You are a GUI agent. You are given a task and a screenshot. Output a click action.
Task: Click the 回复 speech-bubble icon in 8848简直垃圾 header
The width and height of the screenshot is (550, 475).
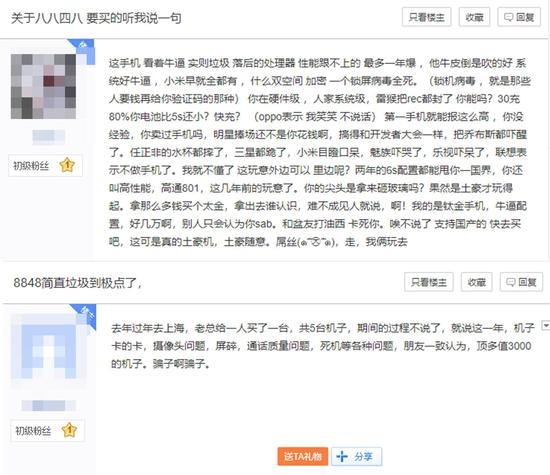point(511,282)
